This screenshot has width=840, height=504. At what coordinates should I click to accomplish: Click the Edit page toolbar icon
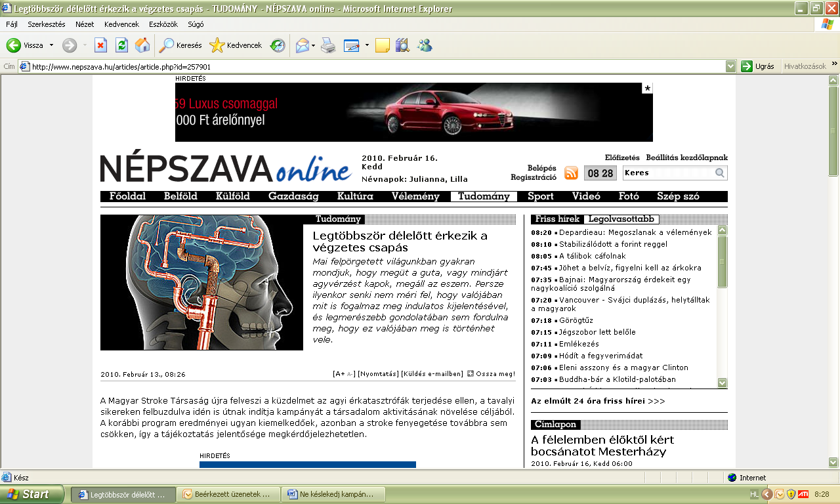tap(352, 45)
